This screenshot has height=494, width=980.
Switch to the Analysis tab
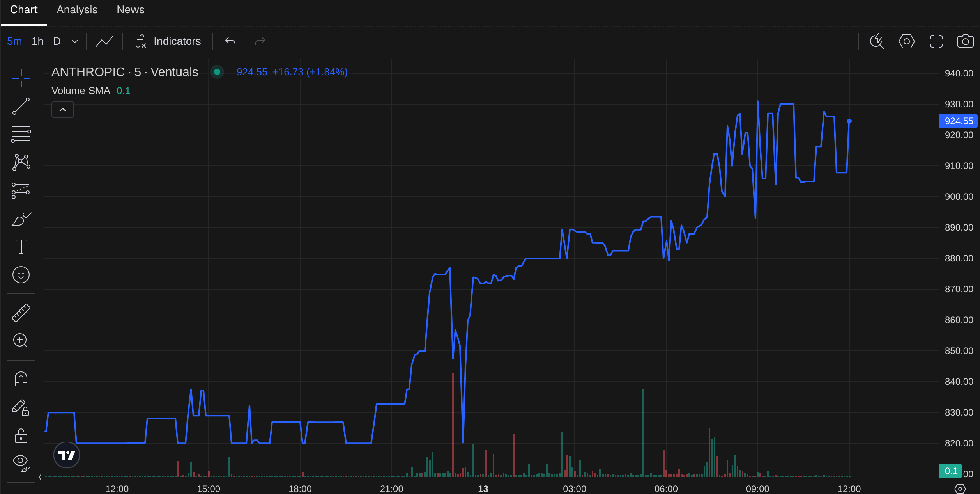[x=77, y=10]
